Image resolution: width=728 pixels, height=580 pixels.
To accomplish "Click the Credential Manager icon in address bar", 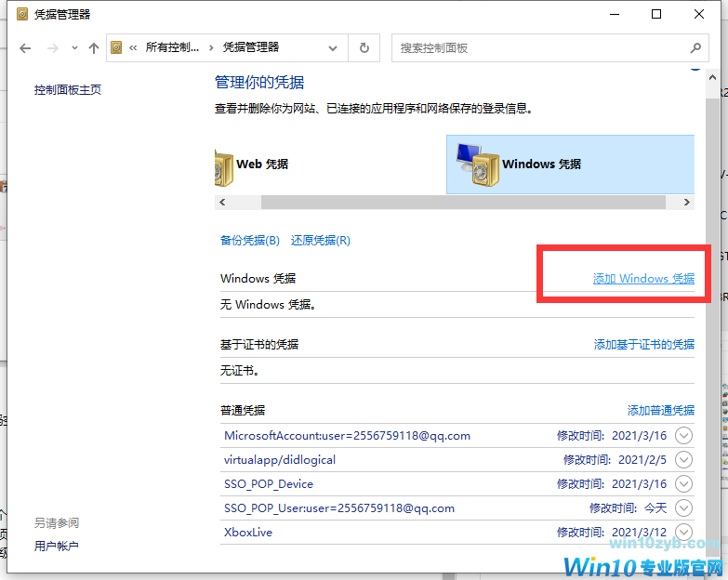I will [116, 47].
